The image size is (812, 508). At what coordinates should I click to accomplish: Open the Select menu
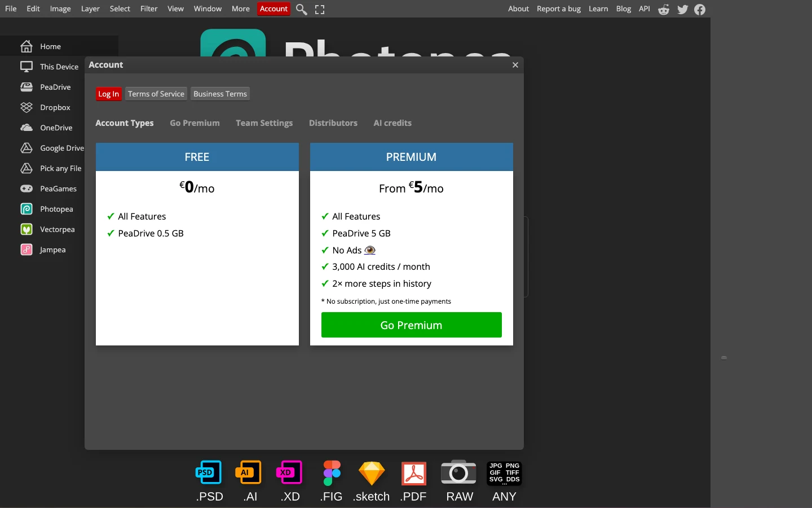coord(120,8)
